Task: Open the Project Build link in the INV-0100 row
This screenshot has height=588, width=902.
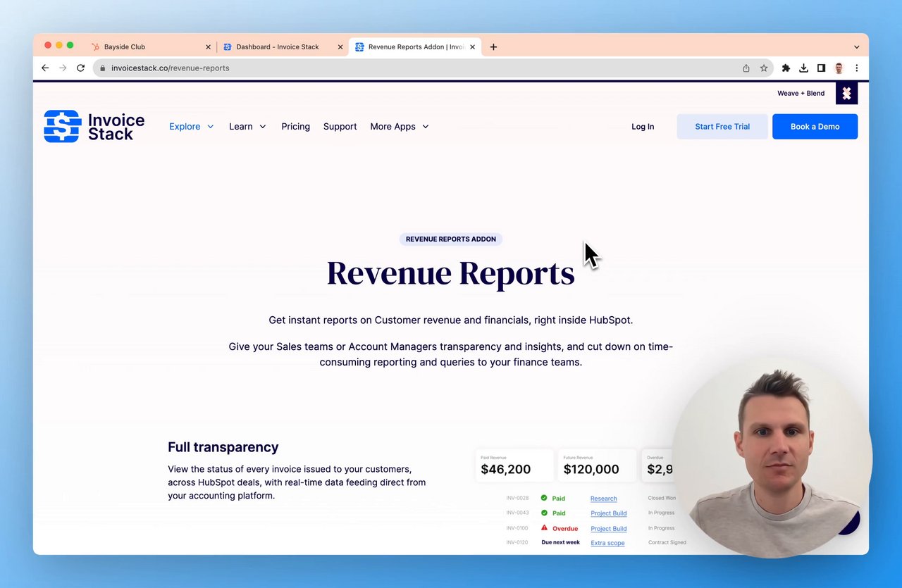Action: point(609,529)
